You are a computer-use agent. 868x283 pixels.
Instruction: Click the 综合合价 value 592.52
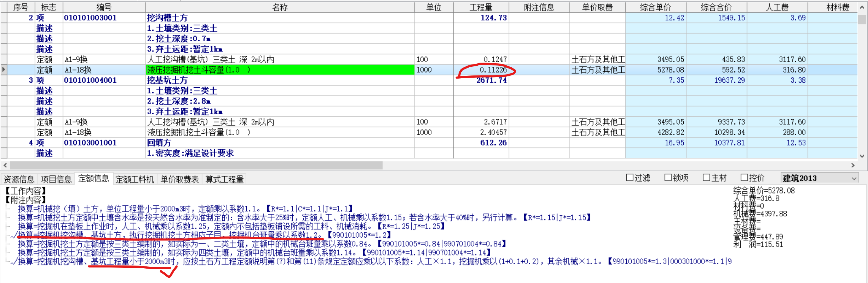click(716, 70)
